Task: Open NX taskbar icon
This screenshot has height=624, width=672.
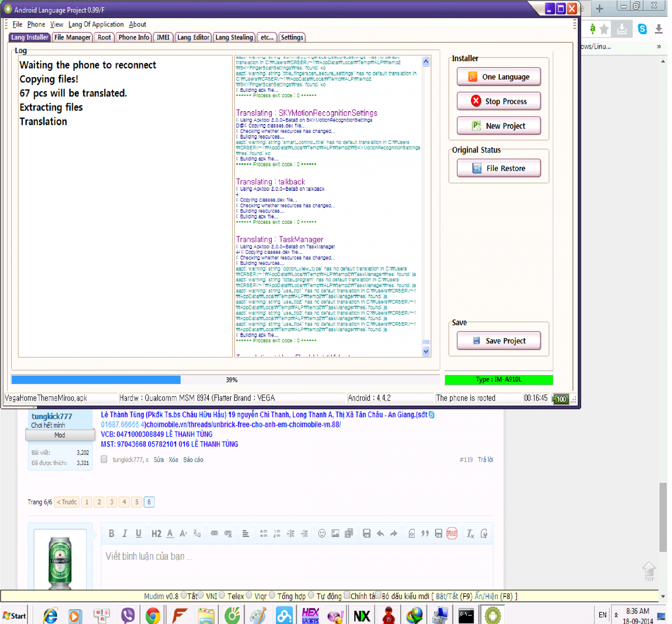Action: (361, 616)
